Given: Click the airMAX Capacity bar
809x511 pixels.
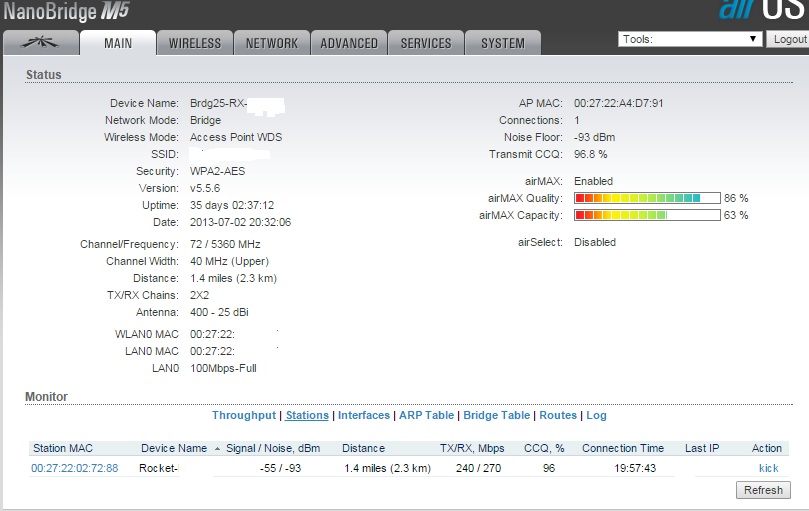Looking at the screenshot, I should click(x=647, y=215).
